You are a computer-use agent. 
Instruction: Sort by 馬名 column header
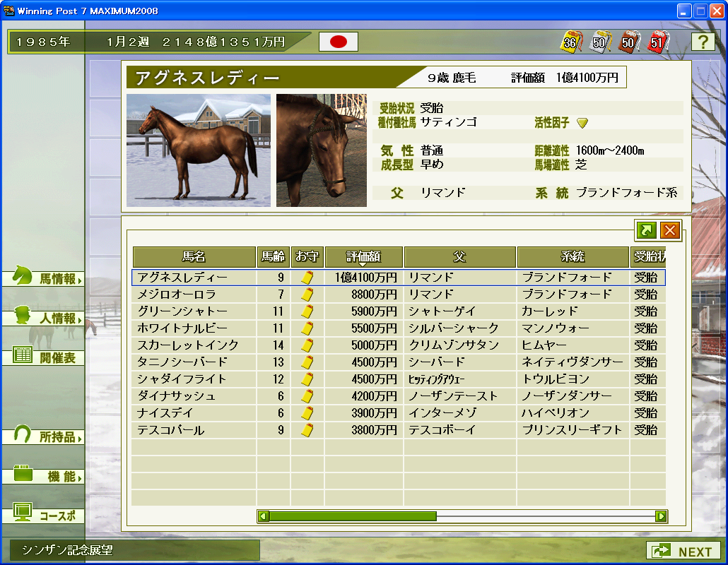194,256
